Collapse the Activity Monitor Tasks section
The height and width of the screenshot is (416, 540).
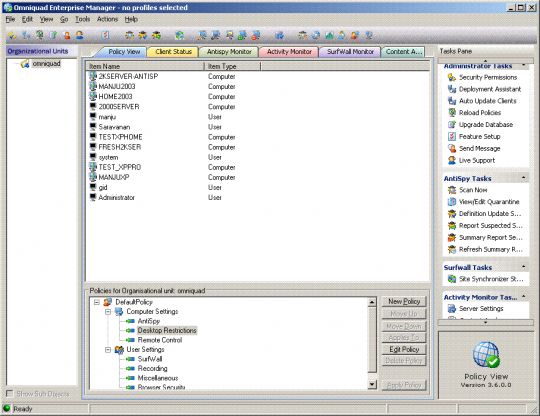523,297
